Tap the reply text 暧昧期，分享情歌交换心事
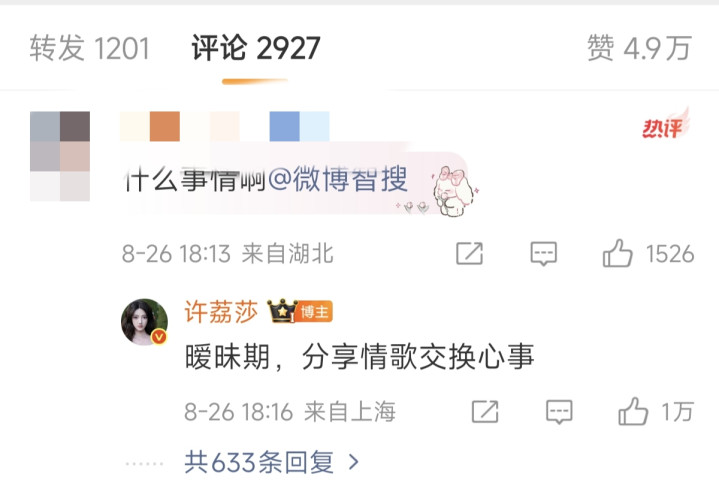719x501 pixels. (360, 357)
